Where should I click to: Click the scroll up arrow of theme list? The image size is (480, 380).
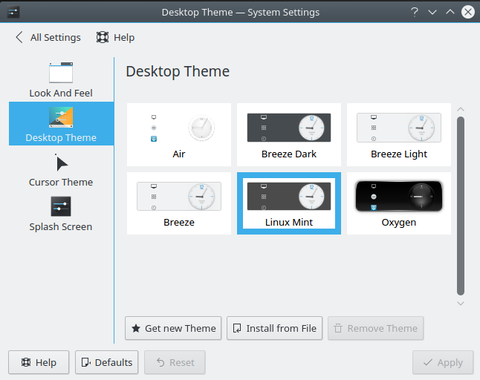(x=461, y=109)
